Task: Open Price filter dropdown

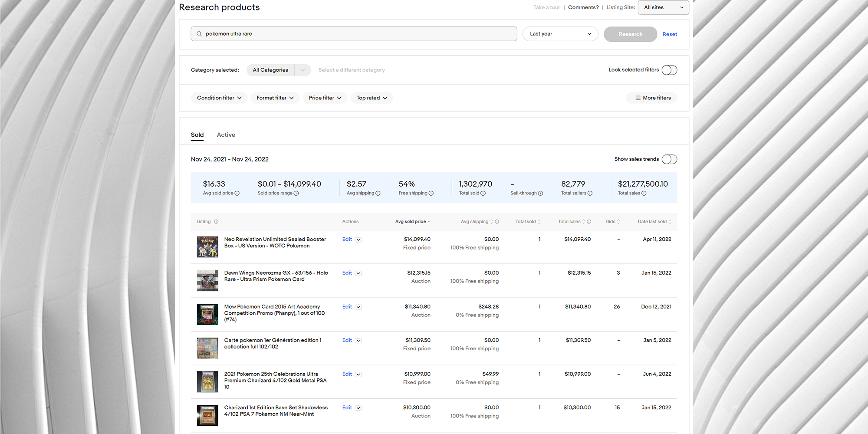Action: coord(325,98)
